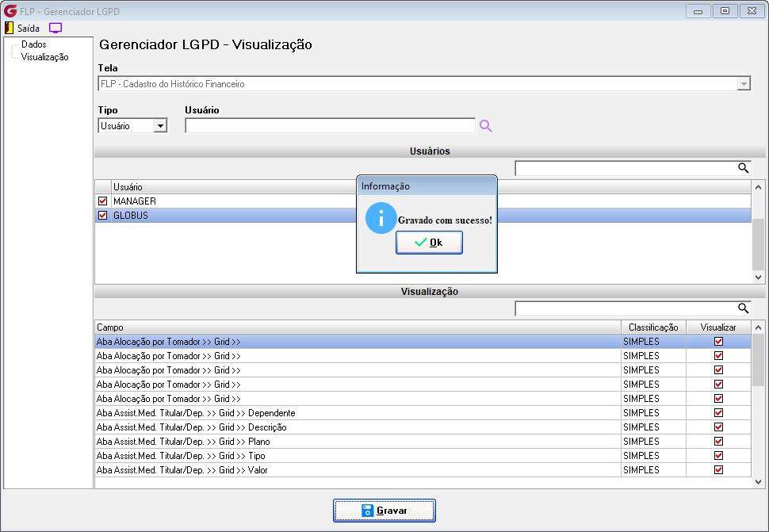The width and height of the screenshot is (769, 532).
Task: Select Dados in the left tree
Action: 34,44
